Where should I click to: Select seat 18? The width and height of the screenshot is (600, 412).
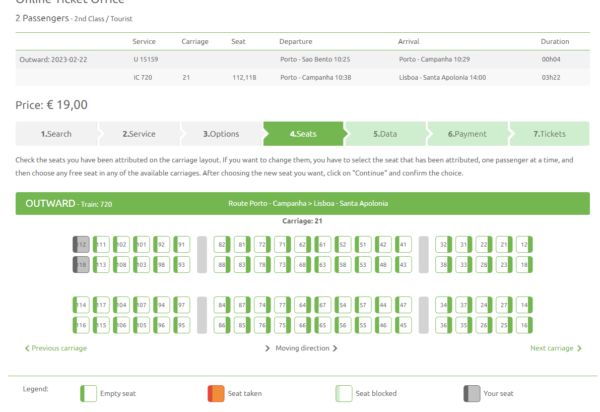point(524,265)
